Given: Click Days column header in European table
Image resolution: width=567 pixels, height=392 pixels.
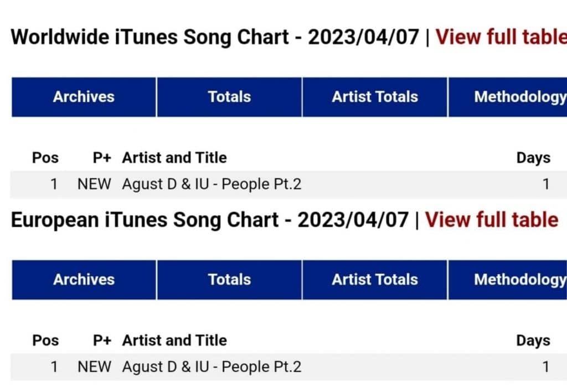Looking at the screenshot, I should click(x=533, y=341).
